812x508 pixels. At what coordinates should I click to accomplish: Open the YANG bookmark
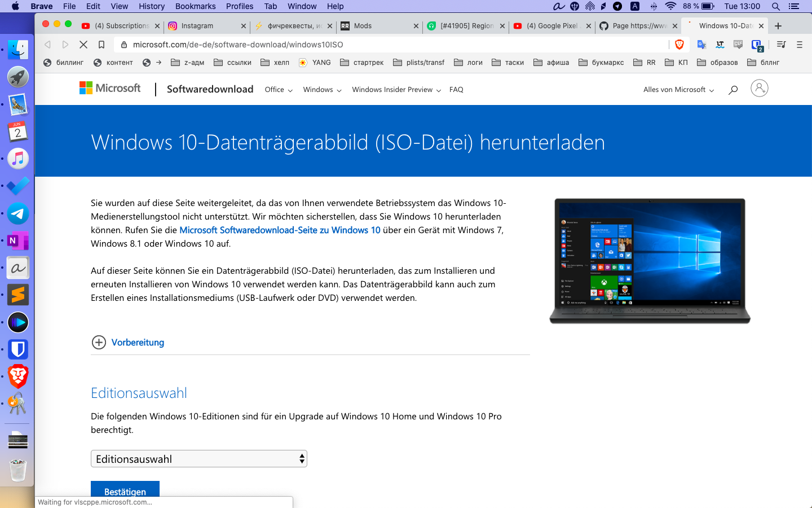(x=315, y=63)
